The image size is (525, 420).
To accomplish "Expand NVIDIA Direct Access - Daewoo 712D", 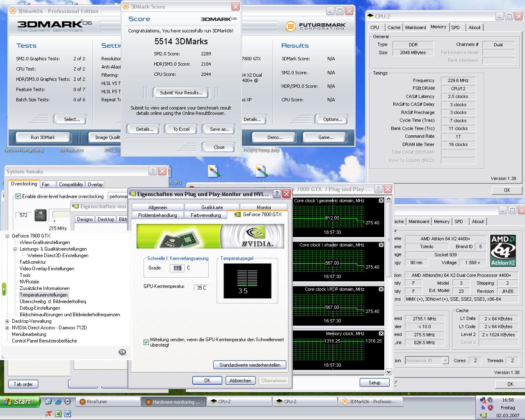I will (7, 328).
